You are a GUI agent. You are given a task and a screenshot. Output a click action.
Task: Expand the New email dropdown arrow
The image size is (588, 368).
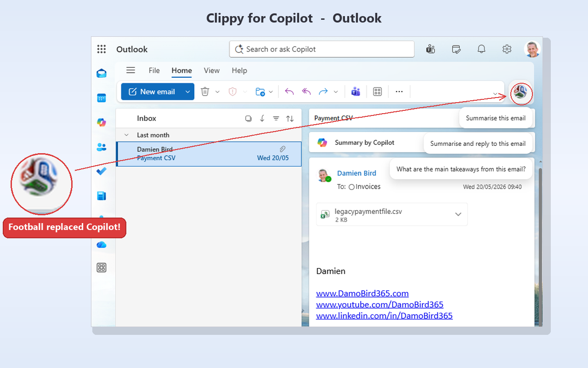pyautogui.click(x=187, y=92)
